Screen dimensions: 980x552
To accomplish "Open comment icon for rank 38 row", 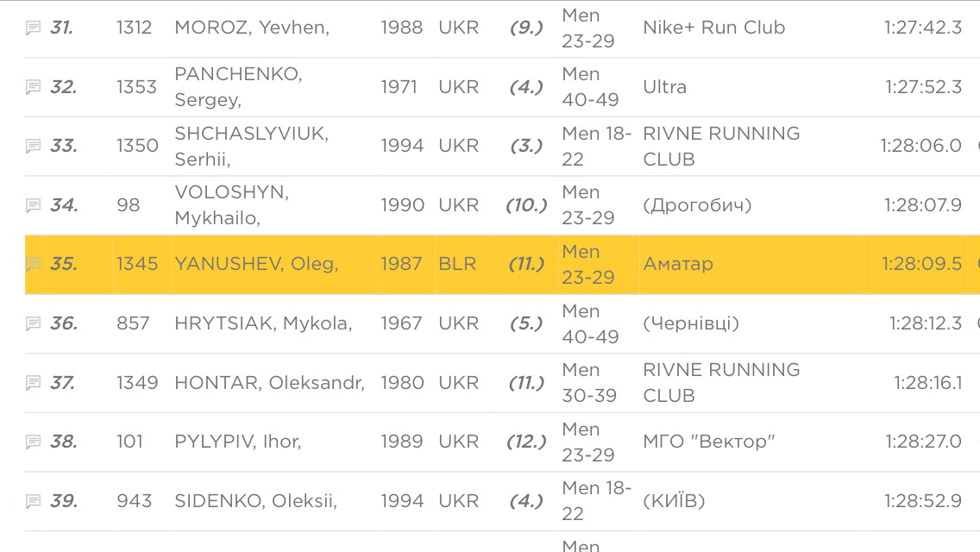I will (33, 442).
